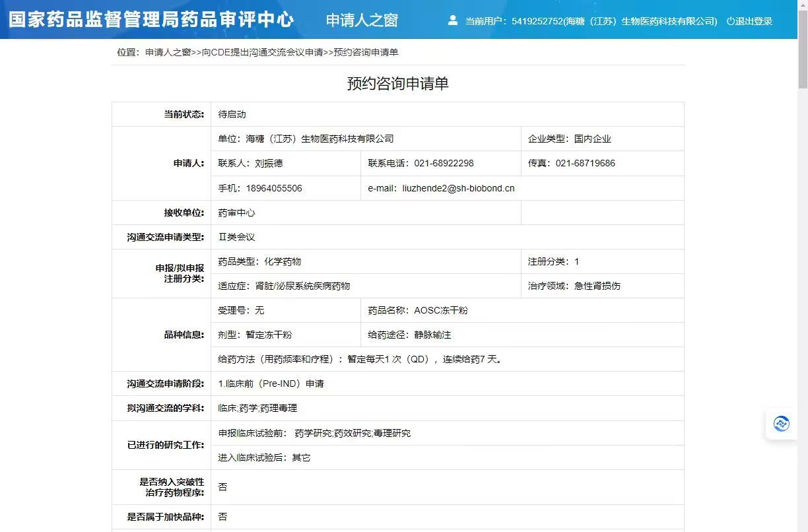Screen dimensions: 808x532
Task: Click the scrollbar up arrow
Action: [x=802, y=5]
